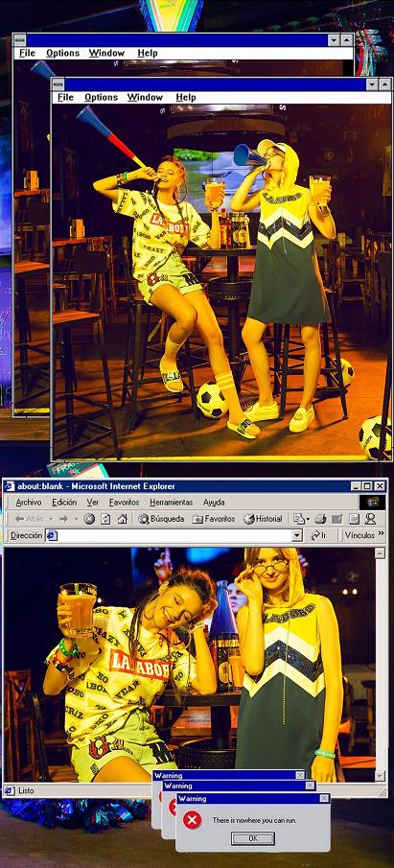Open Historial in the IE toolbar
This screenshot has height=868, width=394.
coord(264,519)
